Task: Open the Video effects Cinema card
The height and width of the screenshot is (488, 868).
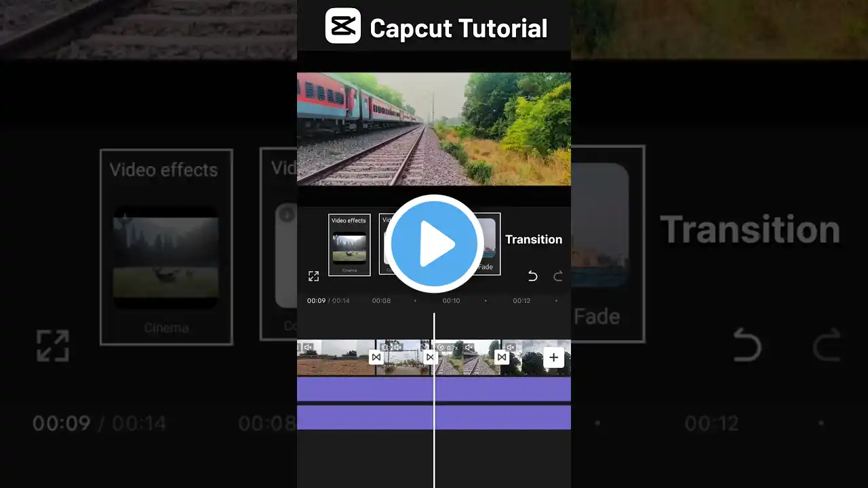Action: (349, 245)
